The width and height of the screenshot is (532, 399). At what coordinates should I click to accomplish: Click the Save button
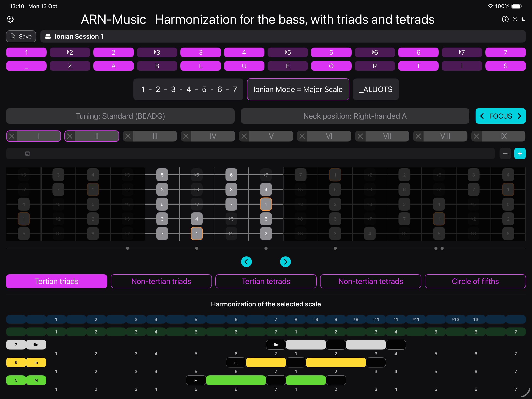(x=21, y=36)
